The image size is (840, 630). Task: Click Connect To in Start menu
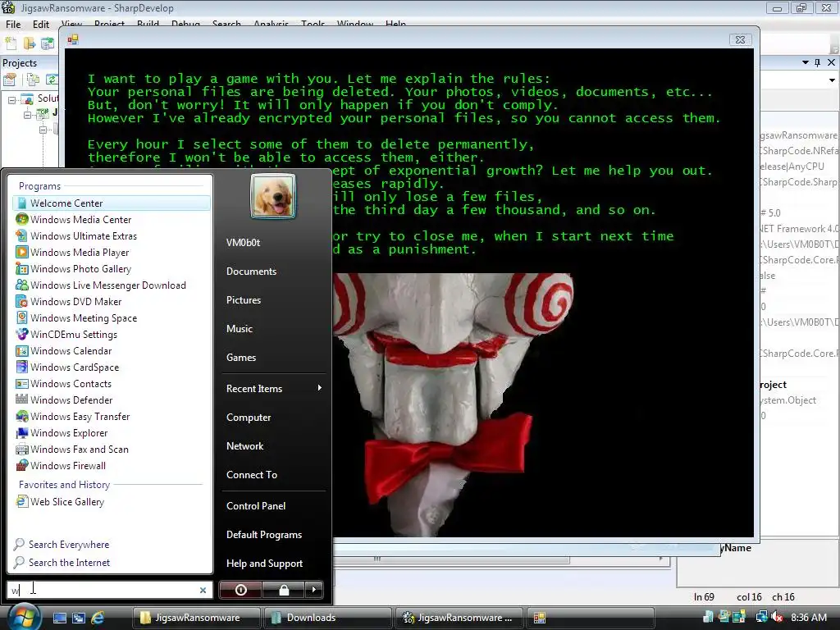coord(252,475)
